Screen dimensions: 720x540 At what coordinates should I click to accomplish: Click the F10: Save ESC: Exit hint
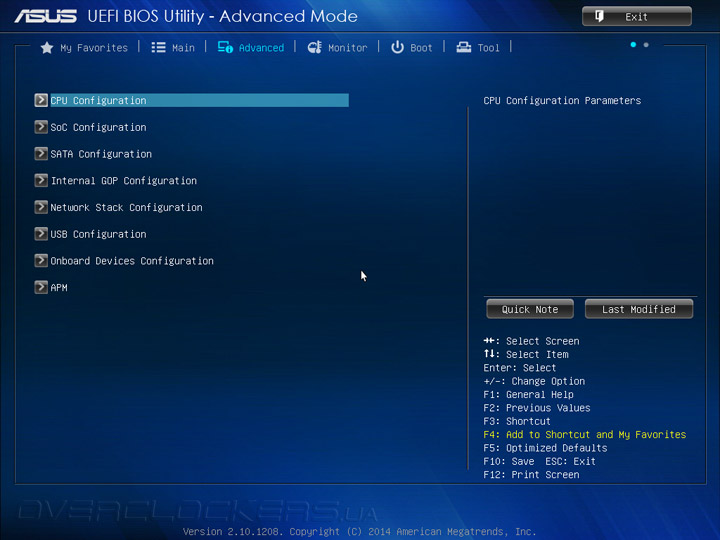point(539,461)
